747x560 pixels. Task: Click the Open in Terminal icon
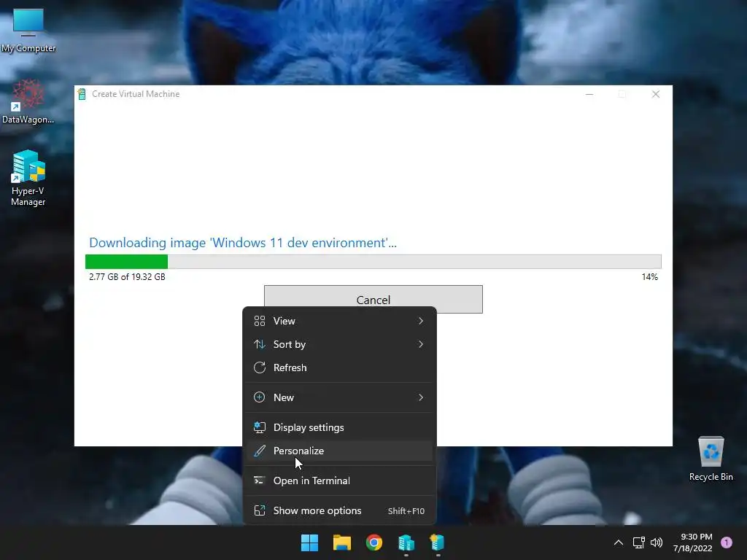[x=260, y=481]
